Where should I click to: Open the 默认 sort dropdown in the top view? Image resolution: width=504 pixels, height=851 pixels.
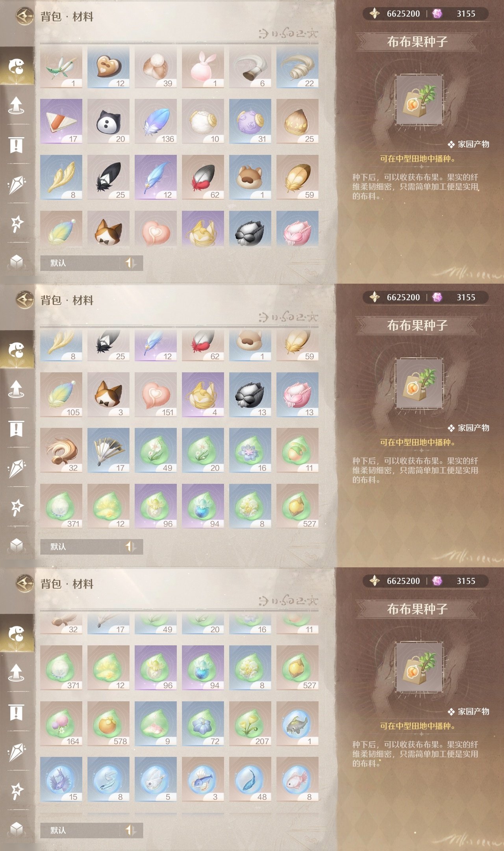pos(80,263)
